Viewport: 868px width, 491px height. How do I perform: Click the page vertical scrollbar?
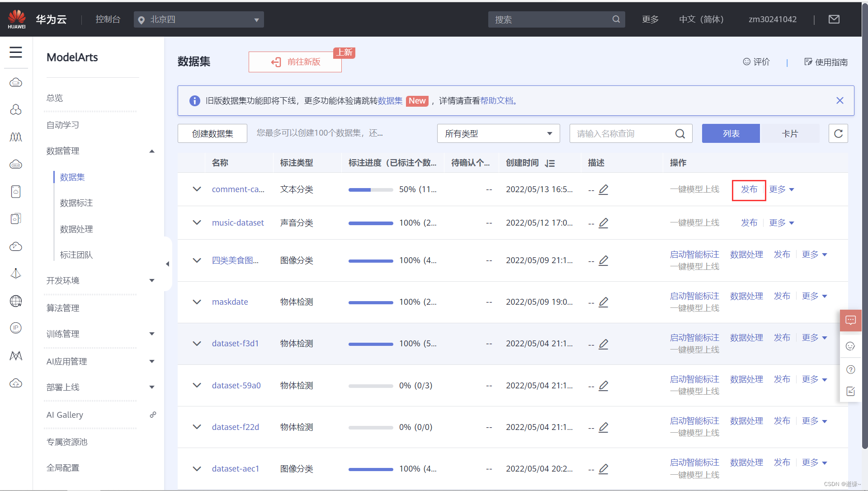point(865,226)
